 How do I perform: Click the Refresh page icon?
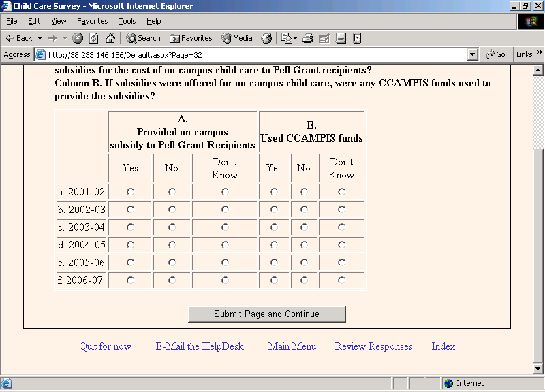point(93,38)
